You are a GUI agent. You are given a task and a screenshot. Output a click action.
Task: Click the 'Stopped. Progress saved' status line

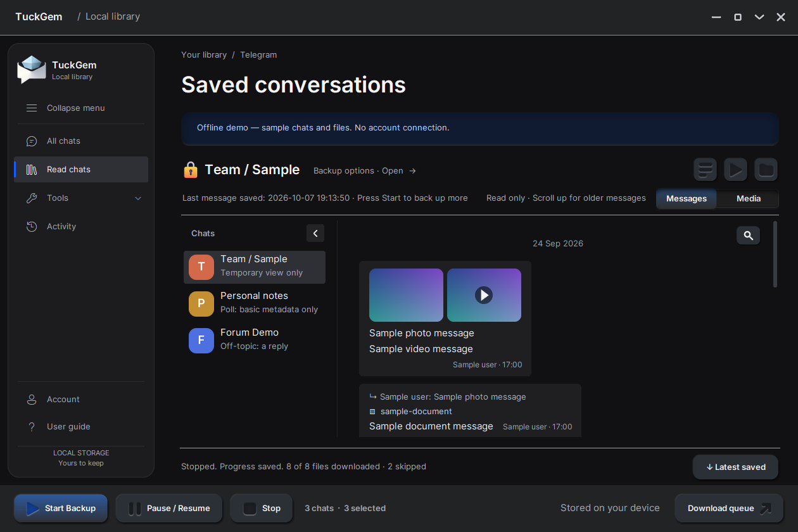[x=303, y=467]
